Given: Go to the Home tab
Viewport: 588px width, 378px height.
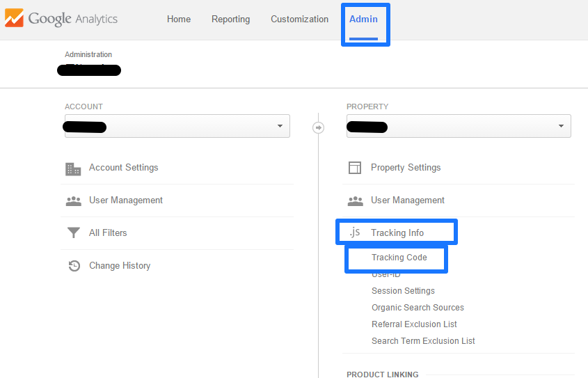Looking at the screenshot, I should 179,19.
